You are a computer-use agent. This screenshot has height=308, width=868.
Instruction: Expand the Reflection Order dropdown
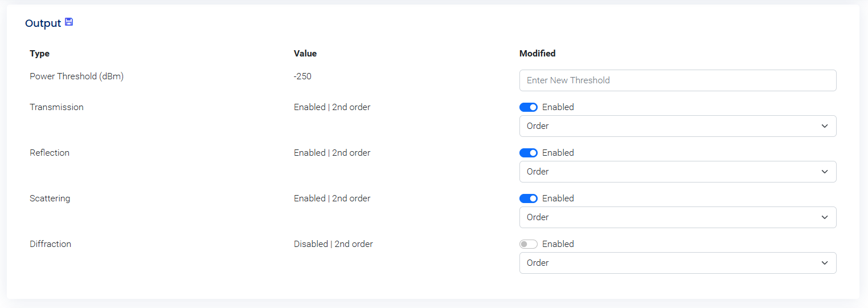(x=677, y=172)
